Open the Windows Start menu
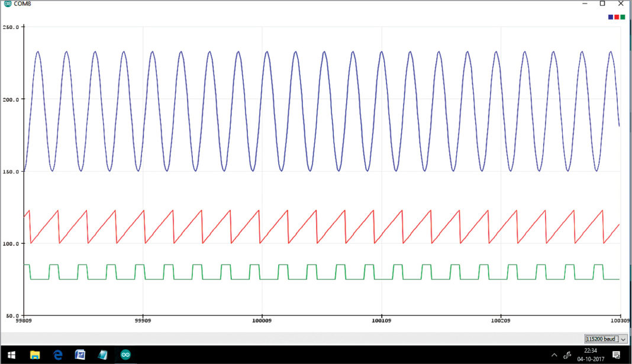 click(11, 355)
